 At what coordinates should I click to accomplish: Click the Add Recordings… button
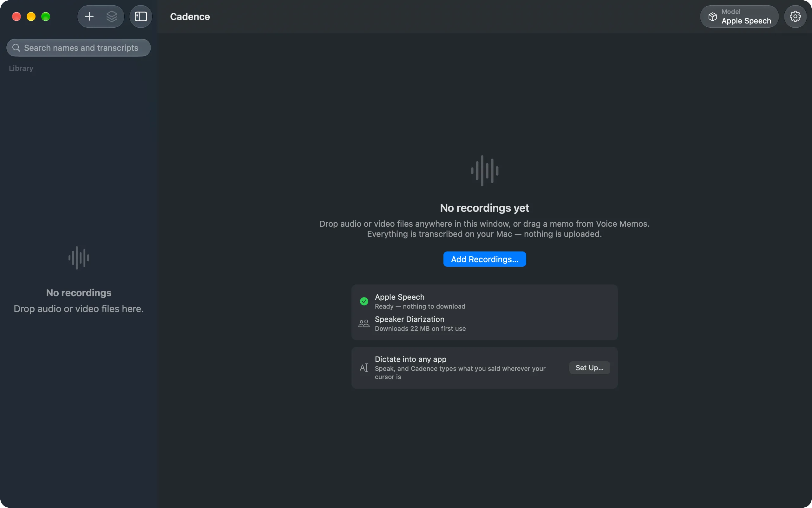(x=485, y=259)
